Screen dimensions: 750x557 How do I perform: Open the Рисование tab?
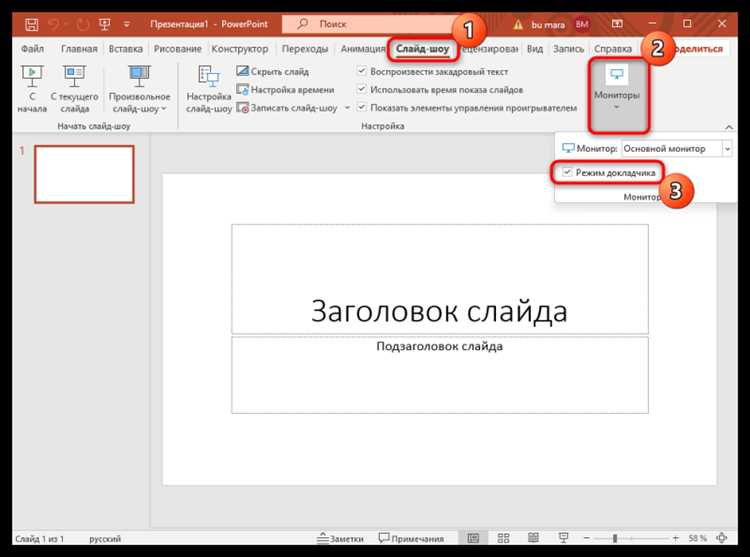[x=177, y=49]
